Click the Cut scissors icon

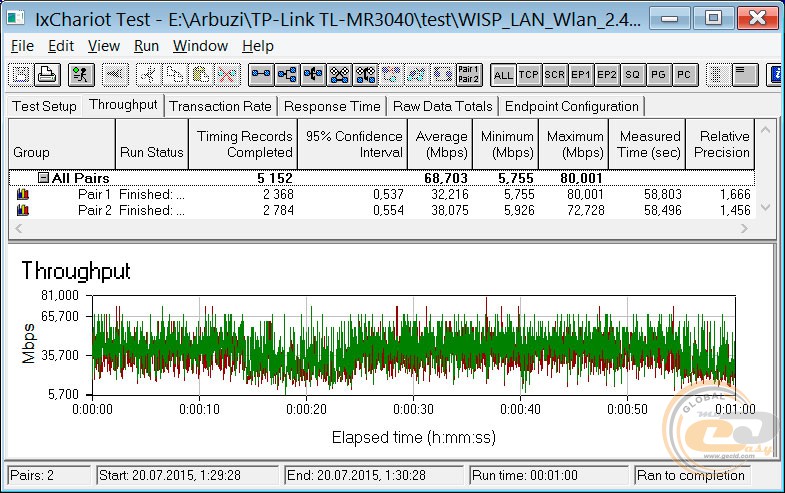(148, 75)
